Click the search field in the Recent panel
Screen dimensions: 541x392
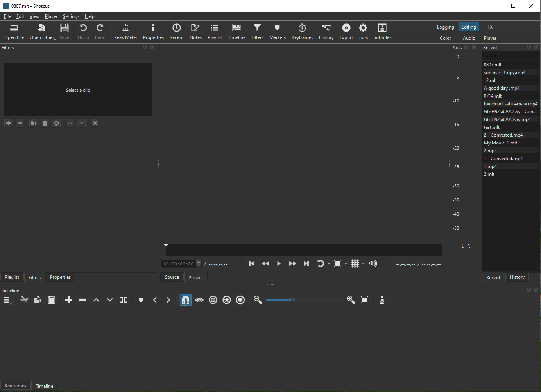tap(511, 56)
